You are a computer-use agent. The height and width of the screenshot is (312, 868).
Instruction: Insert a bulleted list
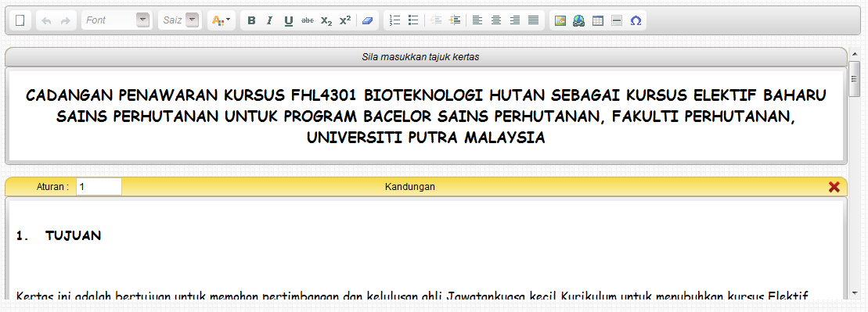point(413,20)
